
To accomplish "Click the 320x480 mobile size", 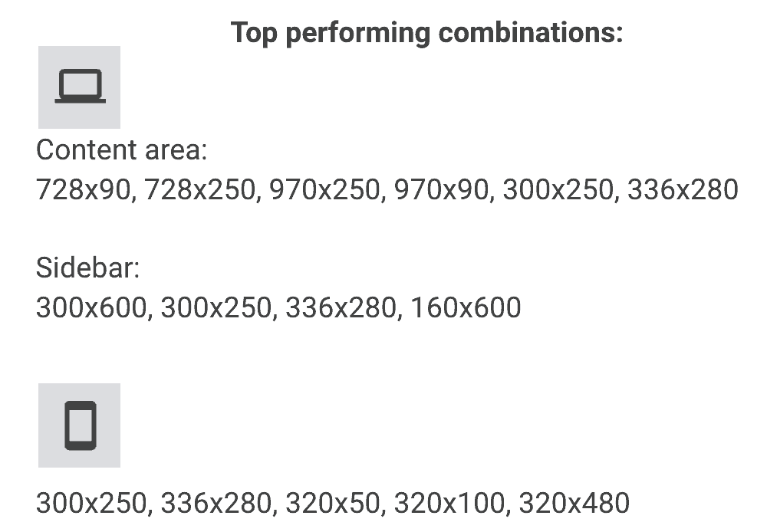I will coord(574,503).
